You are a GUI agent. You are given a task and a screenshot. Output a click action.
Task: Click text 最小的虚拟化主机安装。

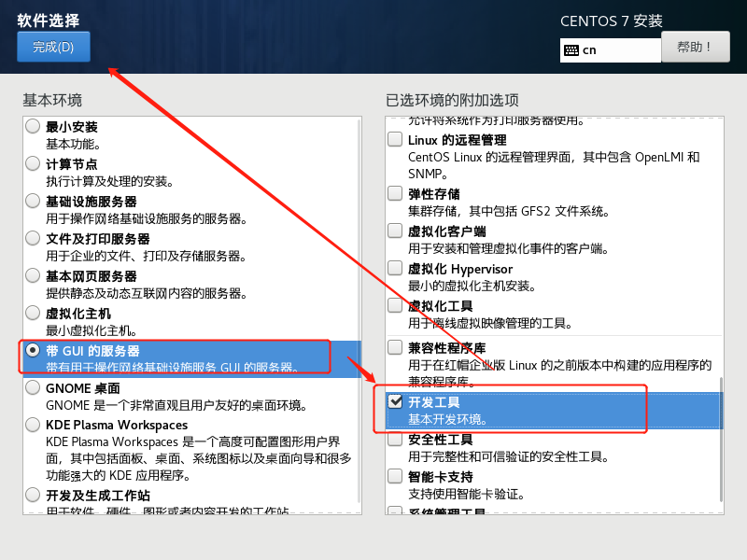[x=472, y=286]
